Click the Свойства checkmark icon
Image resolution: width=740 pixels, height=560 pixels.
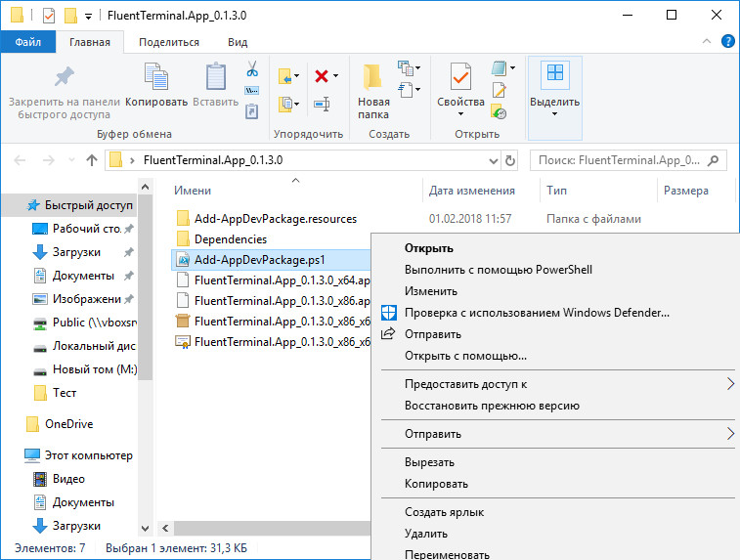[460, 76]
